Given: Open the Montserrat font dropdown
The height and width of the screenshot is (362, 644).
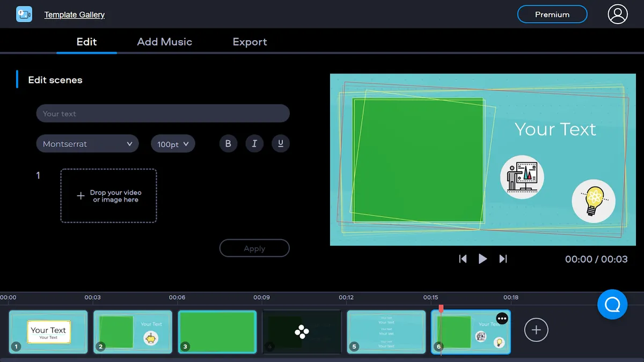Looking at the screenshot, I should (87, 144).
